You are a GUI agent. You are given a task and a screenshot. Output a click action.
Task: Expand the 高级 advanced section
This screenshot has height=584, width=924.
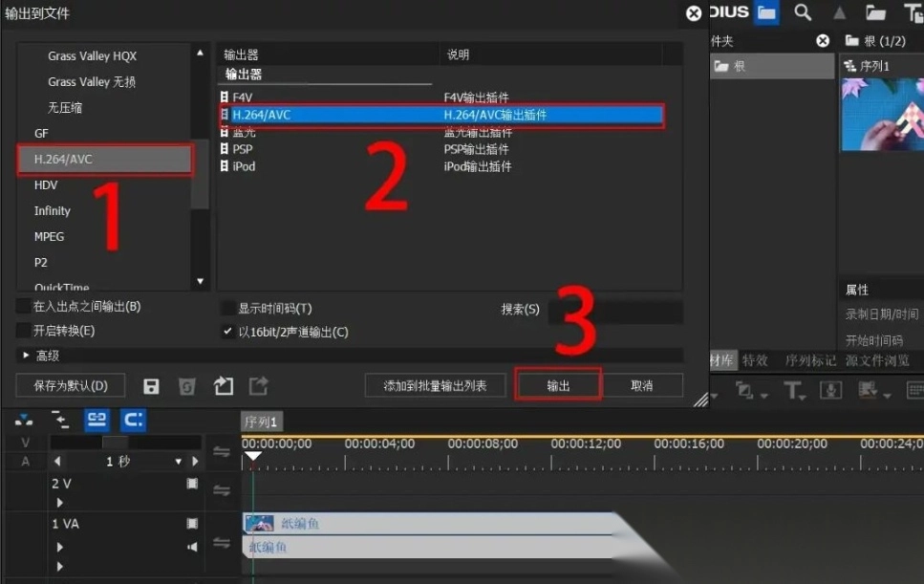point(27,356)
